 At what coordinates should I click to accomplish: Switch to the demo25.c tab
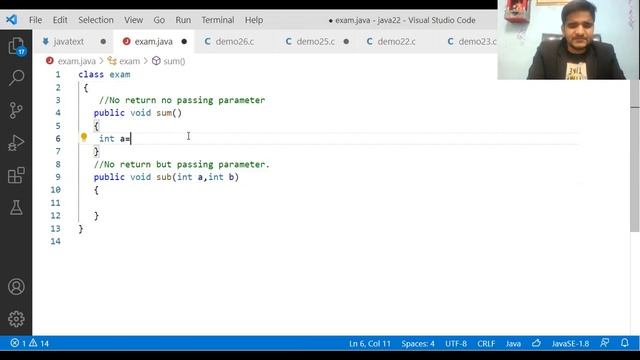pyautogui.click(x=316, y=41)
